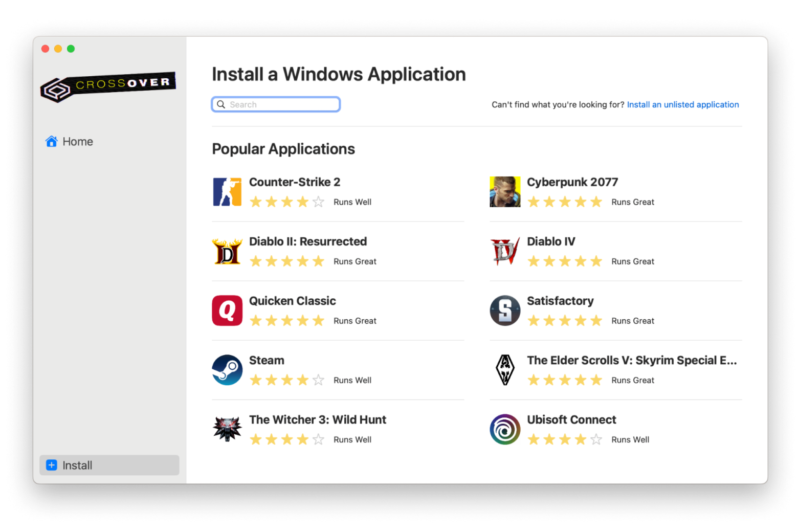Click Runs Great label for Satisfactory
The image size is (798, 532).
(x=633, y=321)
